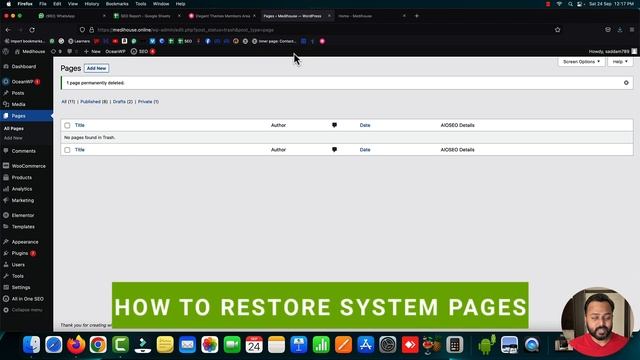This screenshot has width=640, height=360.
Task: Click the WordPress logo in admin bar
Action: tap(6, 51)
